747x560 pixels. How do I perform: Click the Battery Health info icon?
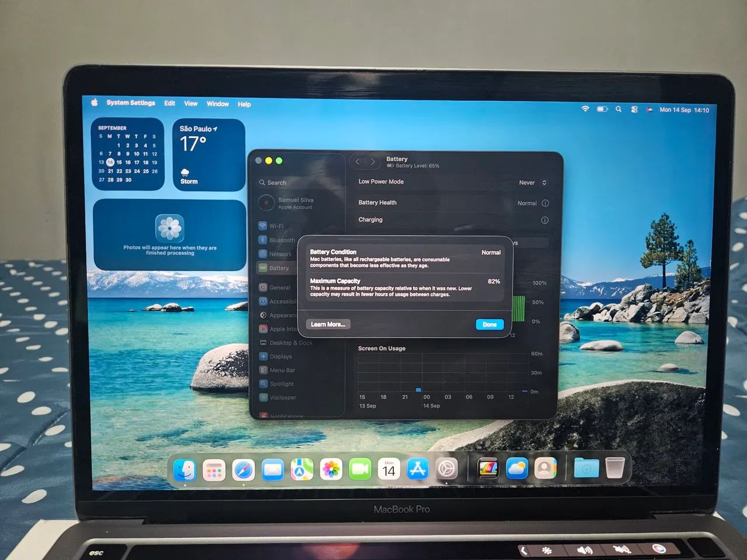545,203
